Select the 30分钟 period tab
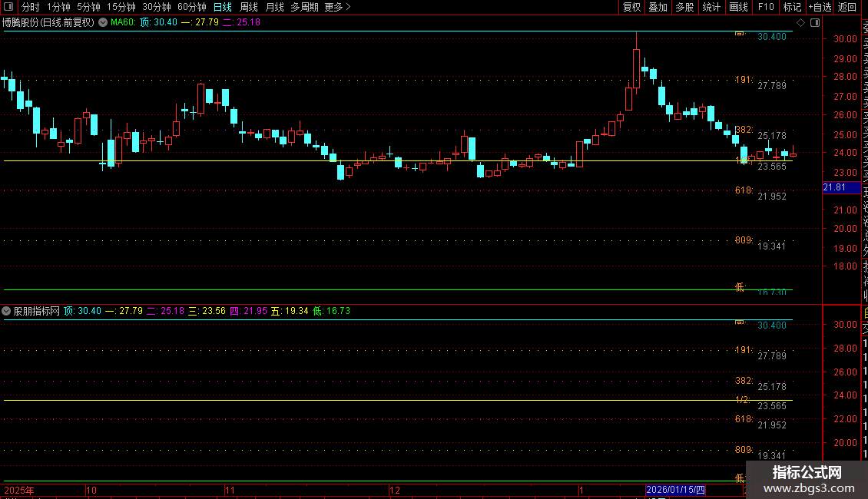868x499 pixels. point(157,7)
